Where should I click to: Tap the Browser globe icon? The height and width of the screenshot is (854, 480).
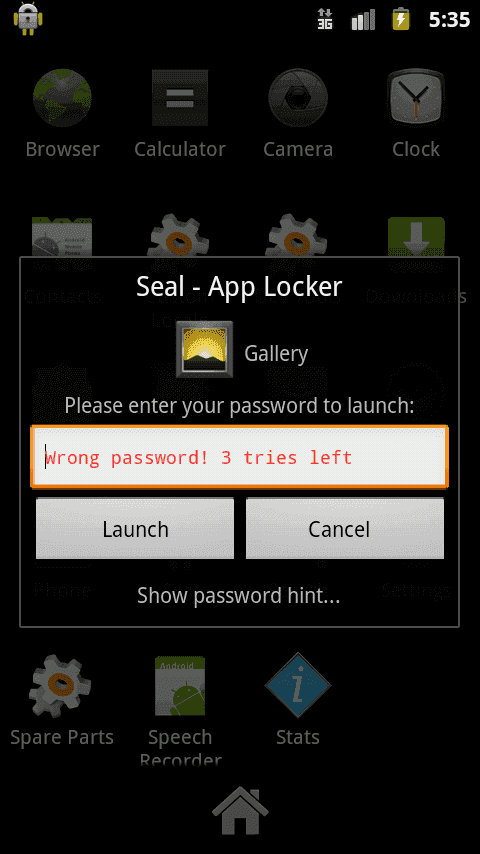(62, 98)
